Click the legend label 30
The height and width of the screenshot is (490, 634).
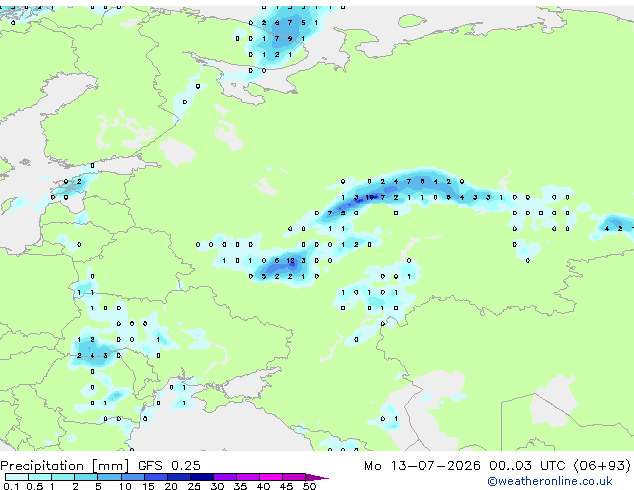point(217,486)
